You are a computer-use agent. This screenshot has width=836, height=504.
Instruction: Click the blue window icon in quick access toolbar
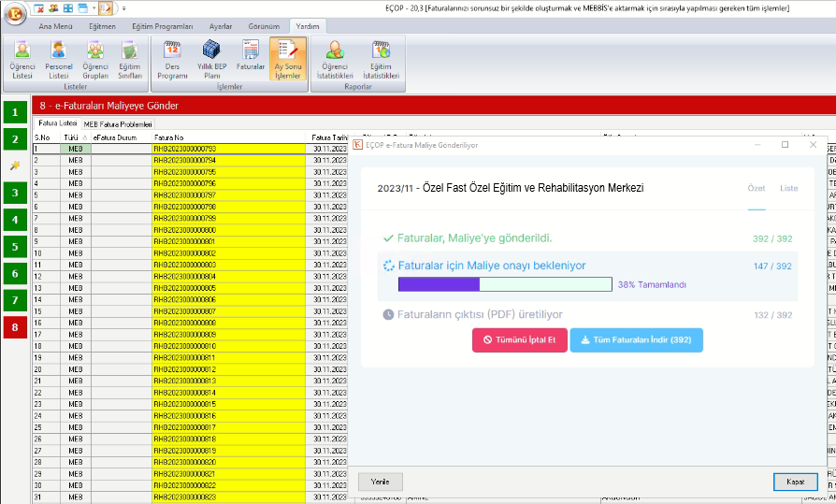click(x=82, y=8)
